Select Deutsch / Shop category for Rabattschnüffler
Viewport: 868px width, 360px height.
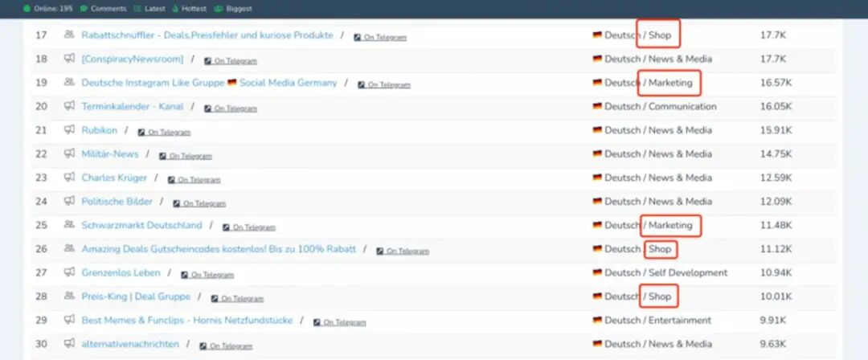click(x=632, y=35)
